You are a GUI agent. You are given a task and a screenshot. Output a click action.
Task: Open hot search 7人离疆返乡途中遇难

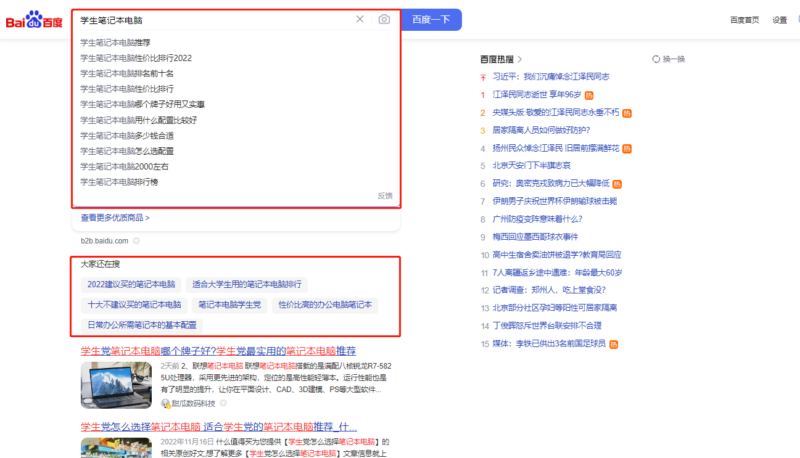557,272
